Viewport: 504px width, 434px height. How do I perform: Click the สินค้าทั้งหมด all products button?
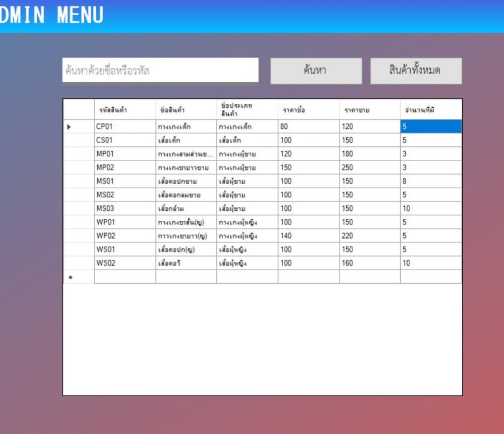click(x=416, y=71)
